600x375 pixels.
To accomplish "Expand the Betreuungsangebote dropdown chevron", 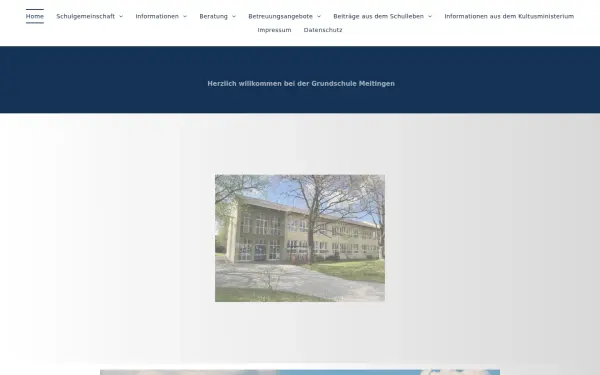I will (x=319, y=16).
